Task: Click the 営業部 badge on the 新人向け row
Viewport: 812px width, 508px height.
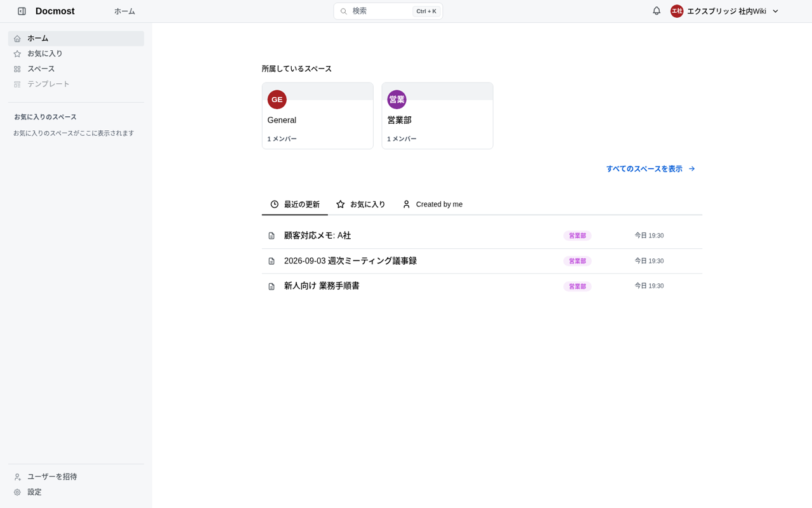Action: click(577, 286)
